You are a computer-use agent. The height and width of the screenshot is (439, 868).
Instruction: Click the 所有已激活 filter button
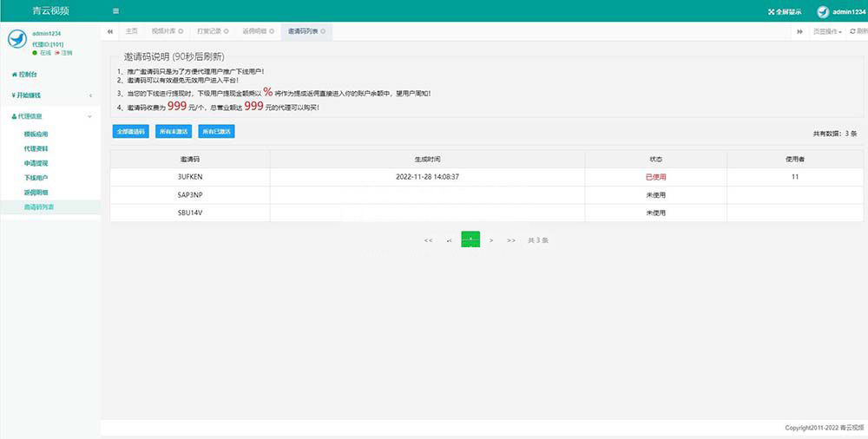pos(216,132)
